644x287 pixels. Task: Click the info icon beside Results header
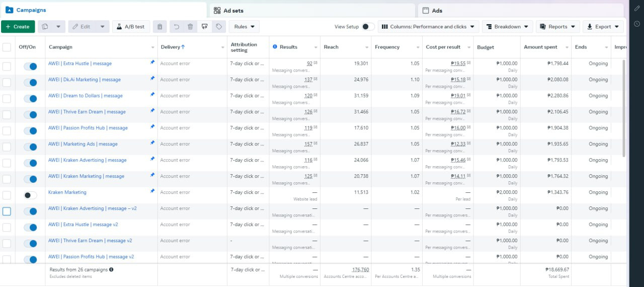click(x=275, y=47)
